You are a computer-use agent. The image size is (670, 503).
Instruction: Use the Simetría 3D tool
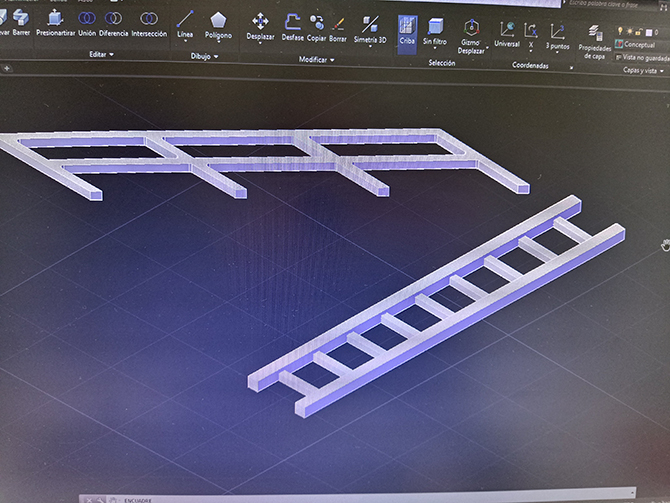coord(370,30)
